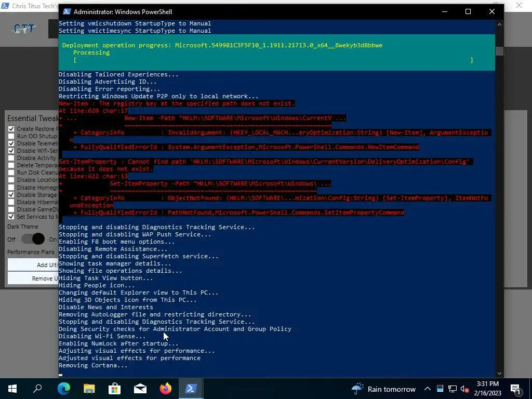Screen dimensions: 532x399
Task: Uncheck Disable Telemetry checkbox
Action: point(11,143)
